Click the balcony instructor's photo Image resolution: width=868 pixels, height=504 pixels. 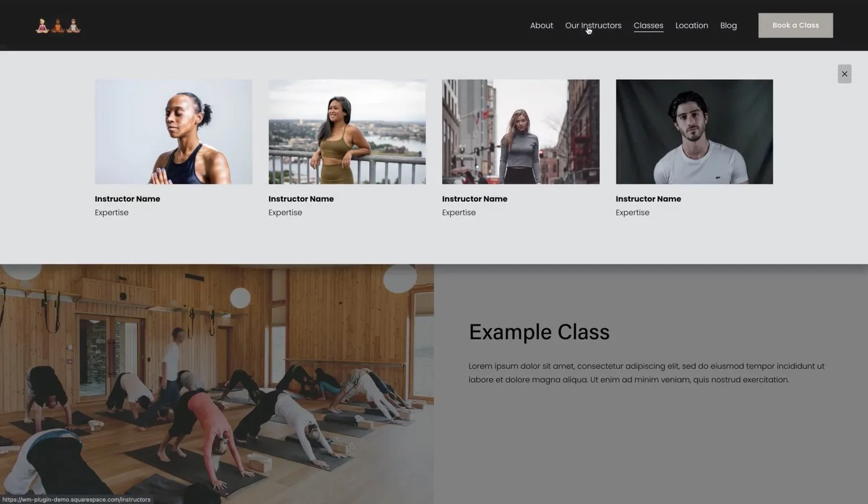click(x=347, y=131)
